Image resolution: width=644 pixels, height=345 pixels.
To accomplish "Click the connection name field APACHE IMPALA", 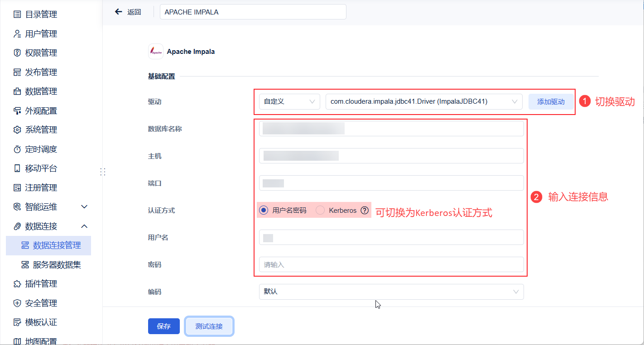I will (253, 12).
